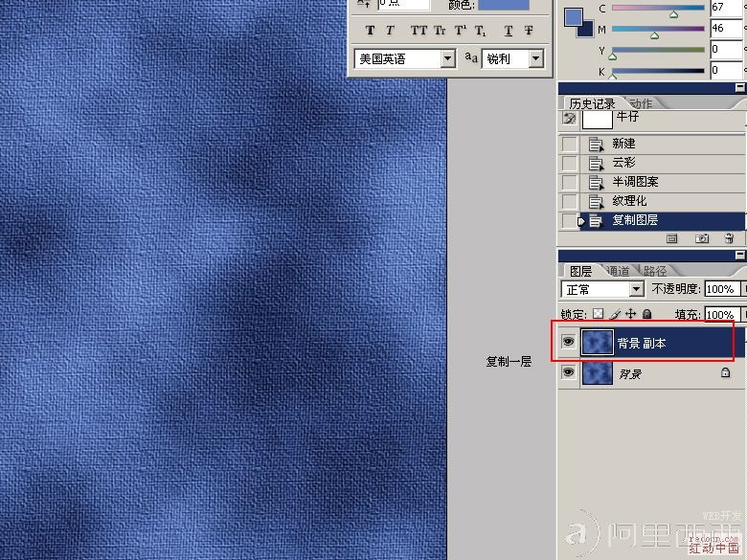747x560 pixels.
Task: Set history brush source box for 半调图案
Action: (x=569, y=183)
